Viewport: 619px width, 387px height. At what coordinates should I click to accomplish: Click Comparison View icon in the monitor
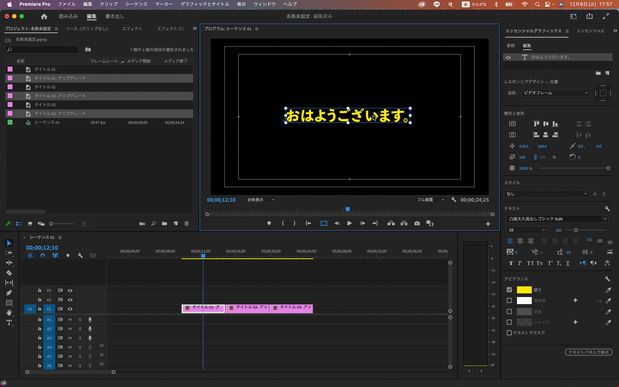pos(430,224)
